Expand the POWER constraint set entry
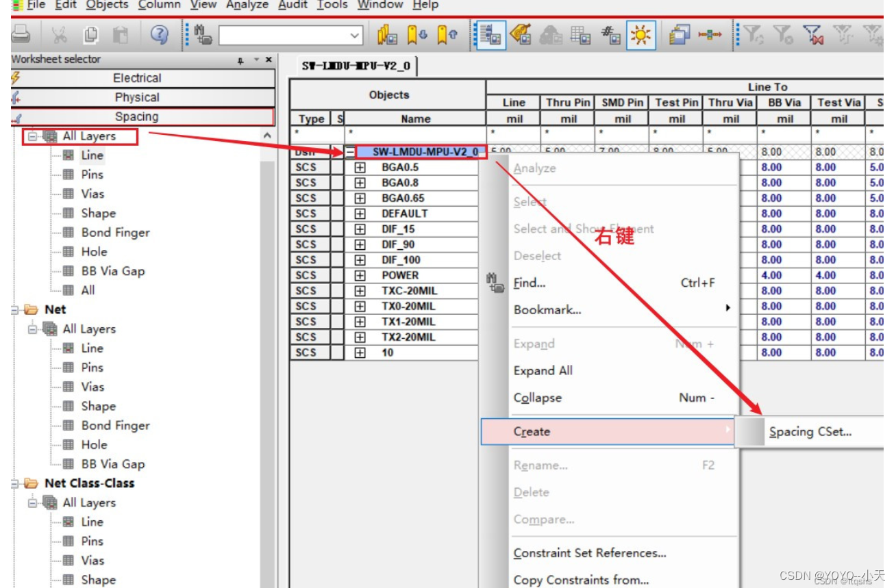This screenshot has width=896, height=588. [359, 274]
